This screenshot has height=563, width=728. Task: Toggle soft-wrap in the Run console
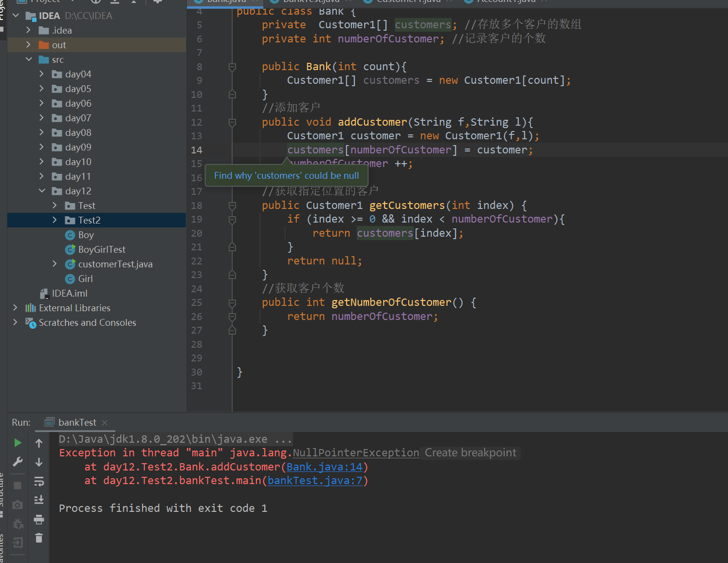click(x=39, y=481)
